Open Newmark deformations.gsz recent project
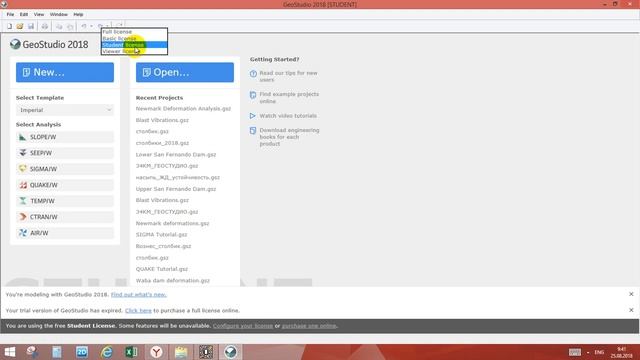The image size is (640, 360). pos(172,223)
